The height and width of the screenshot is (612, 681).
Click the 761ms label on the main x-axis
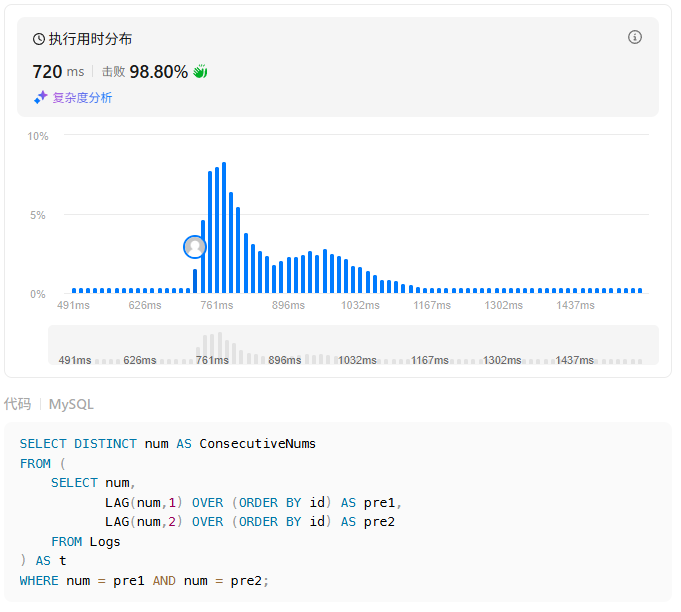tap(217, 305)
